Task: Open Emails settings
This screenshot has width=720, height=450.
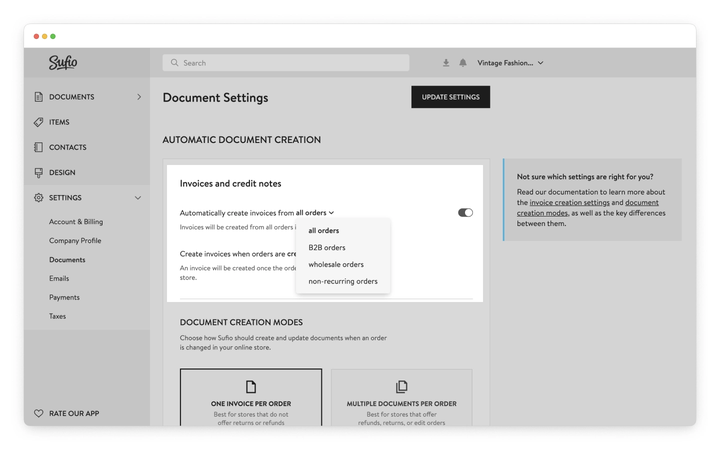Action: tap(59, 279)
